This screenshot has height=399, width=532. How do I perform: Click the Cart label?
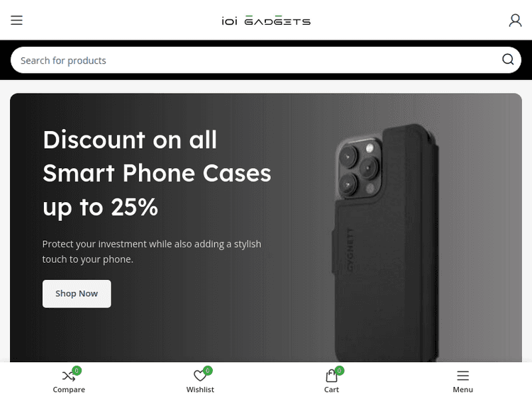coord(331,390)
